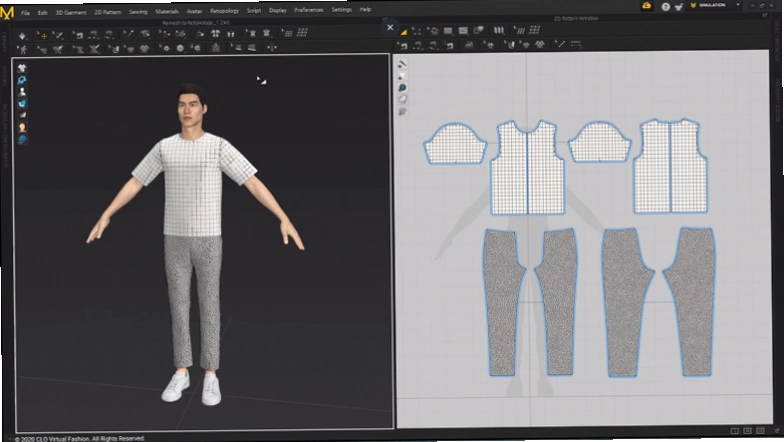784x442 pixels.
Task: Toggle the bottom display icon in 2D window sidebar
Action: (403, 112)
